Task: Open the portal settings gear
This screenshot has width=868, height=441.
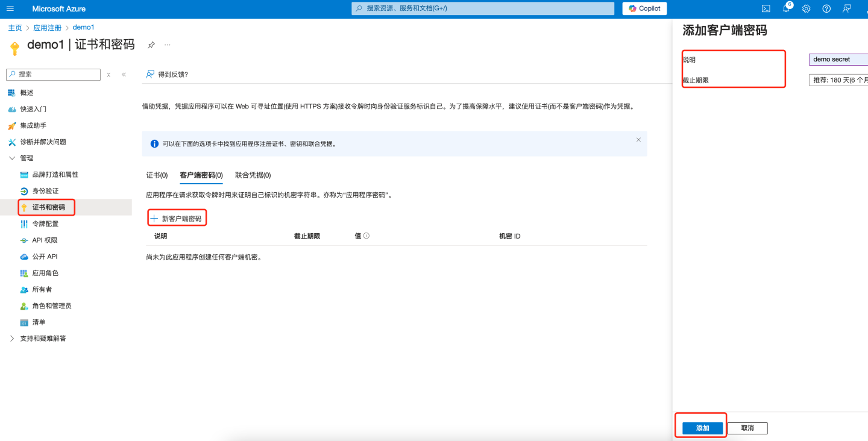Action: click(806, 8)
